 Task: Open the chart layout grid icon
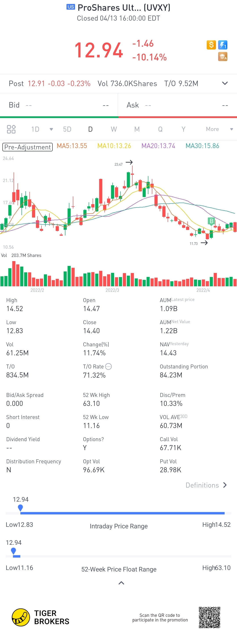click(11, 129)
